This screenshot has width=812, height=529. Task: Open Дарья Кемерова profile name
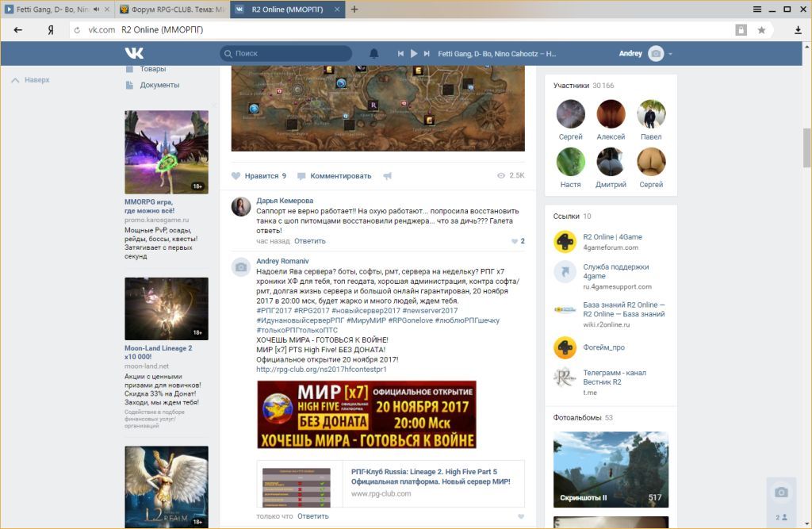[285, 201]
